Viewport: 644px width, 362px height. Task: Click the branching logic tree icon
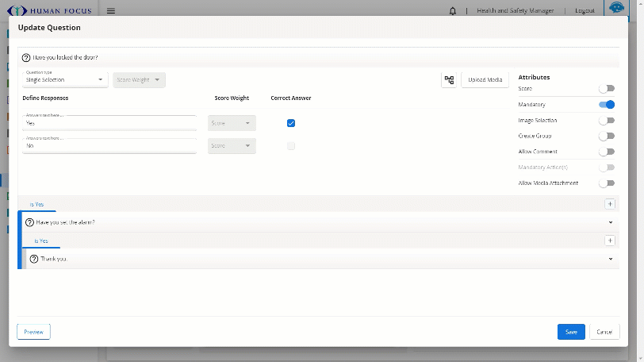[x=449, y=79]
